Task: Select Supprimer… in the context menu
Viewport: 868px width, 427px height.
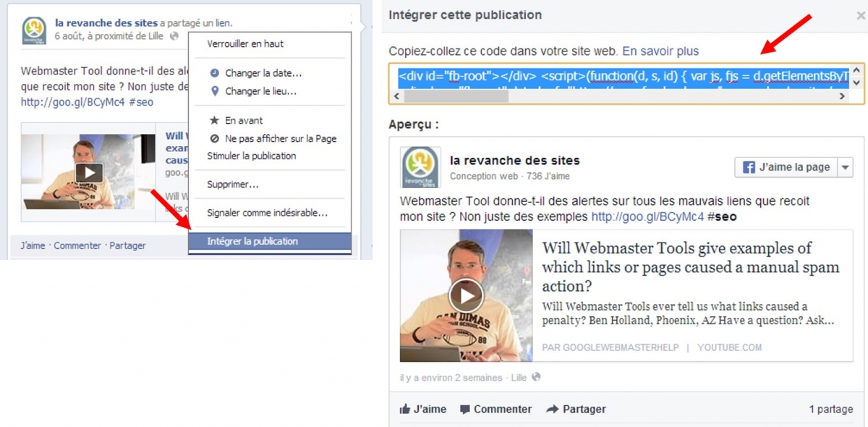Action: 270,185
